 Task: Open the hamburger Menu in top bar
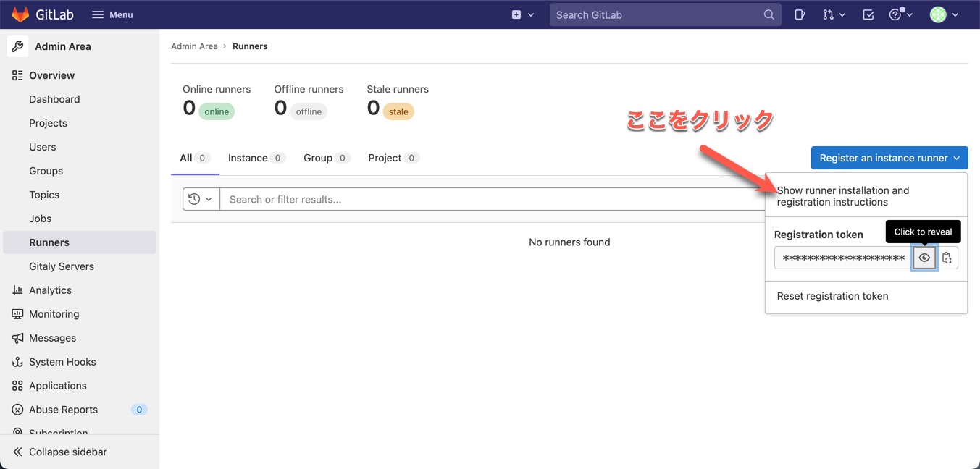112,14
